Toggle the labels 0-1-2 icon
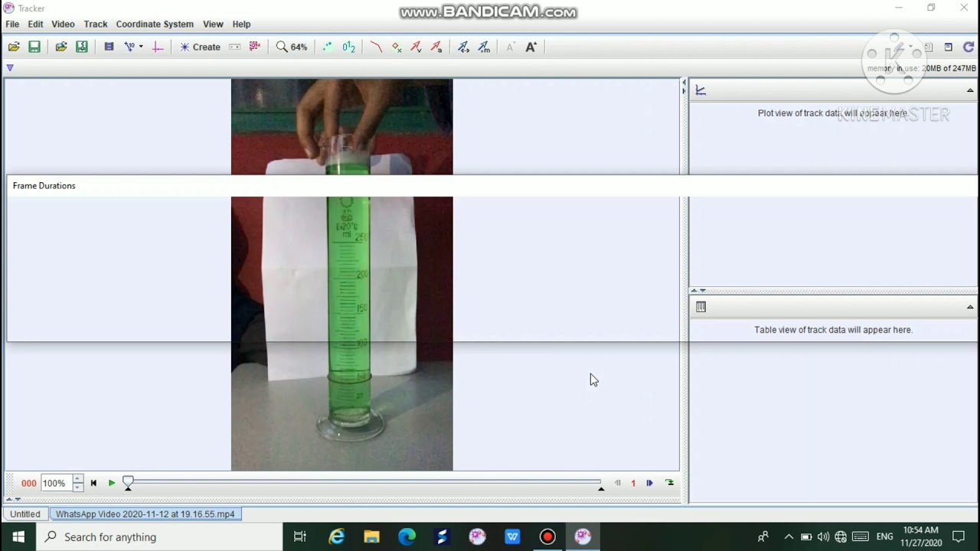 [348, 47]
